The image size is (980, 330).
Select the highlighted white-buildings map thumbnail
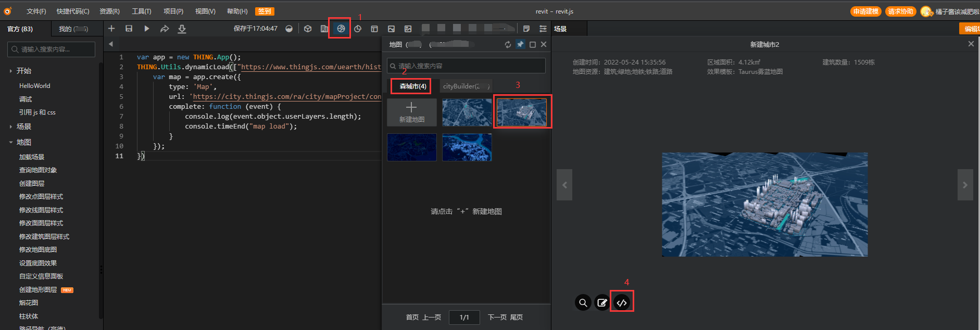click(522, 112)
